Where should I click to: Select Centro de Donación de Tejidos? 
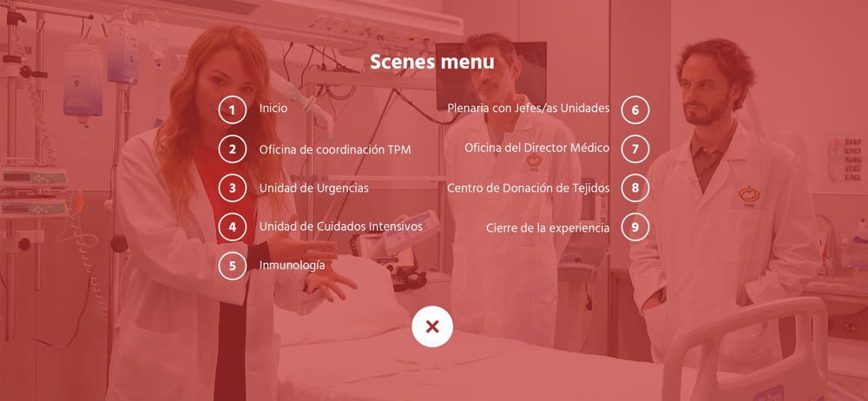[529, 188]
